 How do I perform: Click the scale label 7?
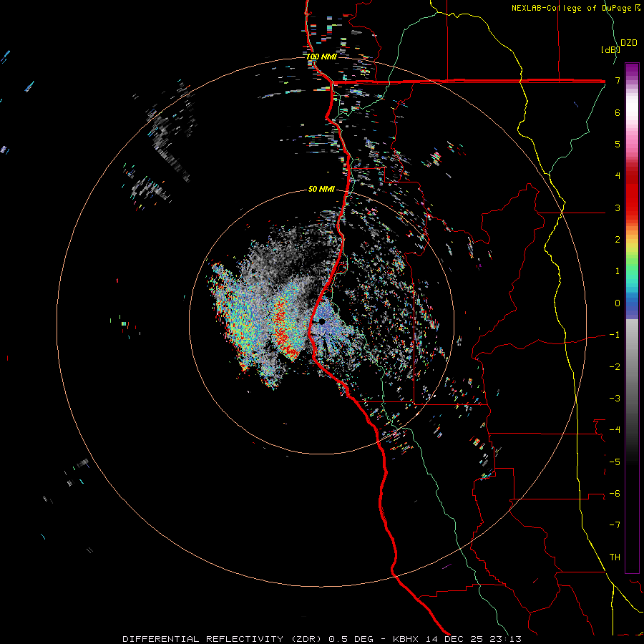coord(618,80)
